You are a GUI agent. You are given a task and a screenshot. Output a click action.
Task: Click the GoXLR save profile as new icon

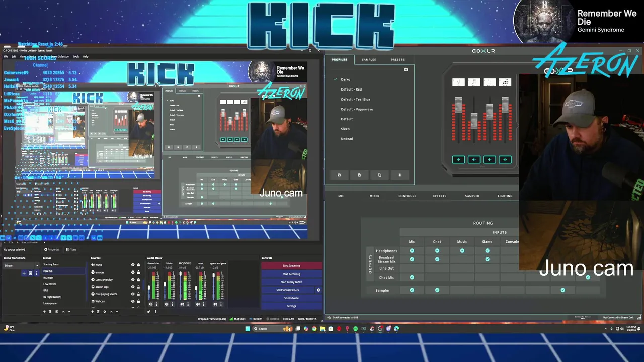click(359, 175)
